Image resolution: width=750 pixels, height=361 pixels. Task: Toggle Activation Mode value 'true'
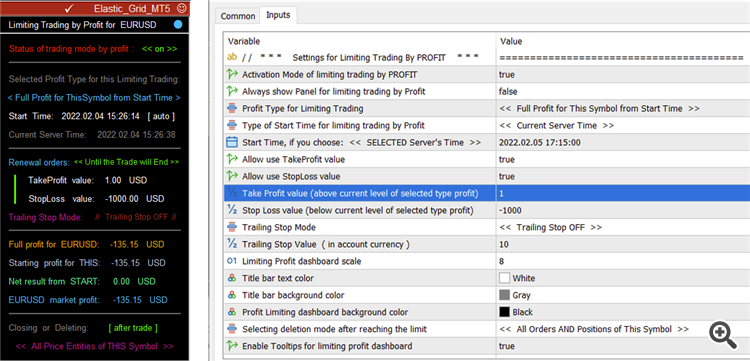(507, 75)
